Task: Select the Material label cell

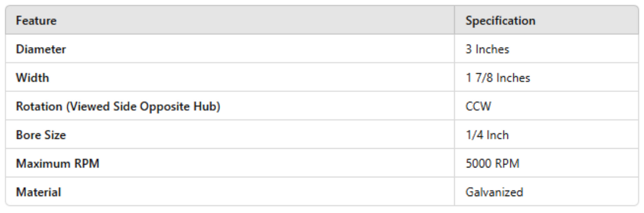Action: (38, 192)
